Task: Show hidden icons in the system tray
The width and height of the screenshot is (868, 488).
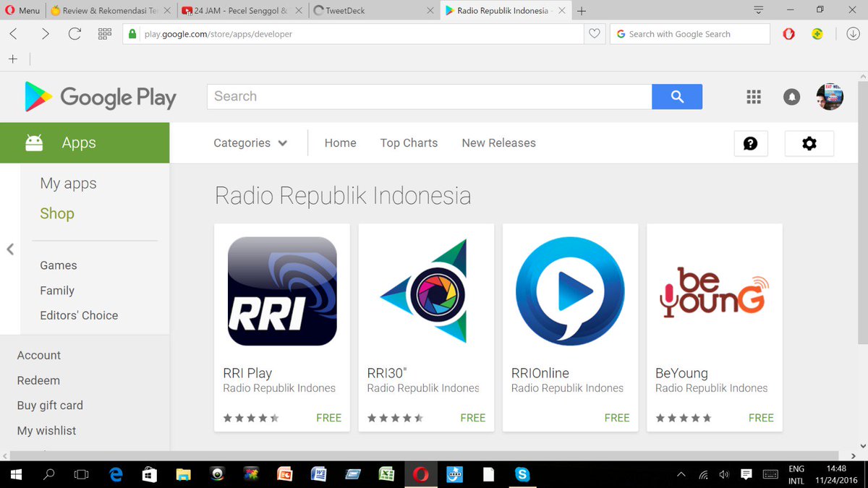Action: pyautogui.click(x=681, y=474)
